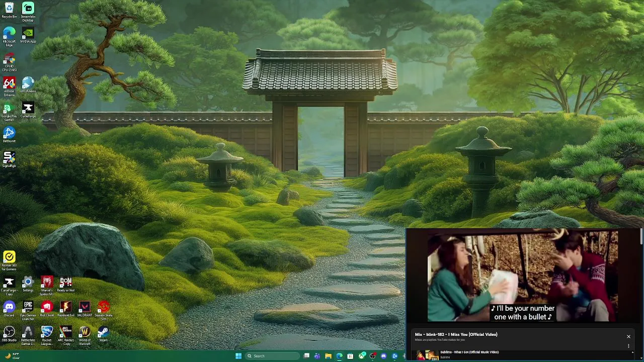Open File Explorer from the taskbar
This screenshot has width=644, height=362.
(x=328, y=356)
